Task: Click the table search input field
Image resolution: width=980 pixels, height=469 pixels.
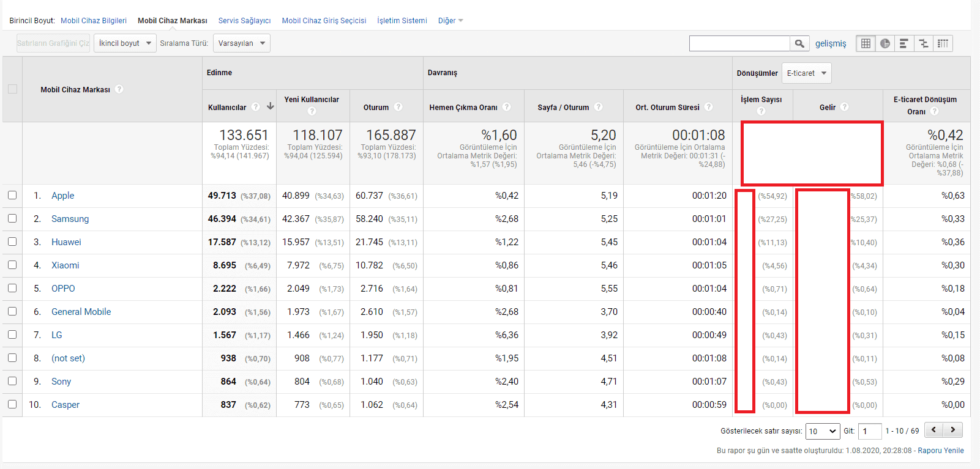Action: coord(739,43)
